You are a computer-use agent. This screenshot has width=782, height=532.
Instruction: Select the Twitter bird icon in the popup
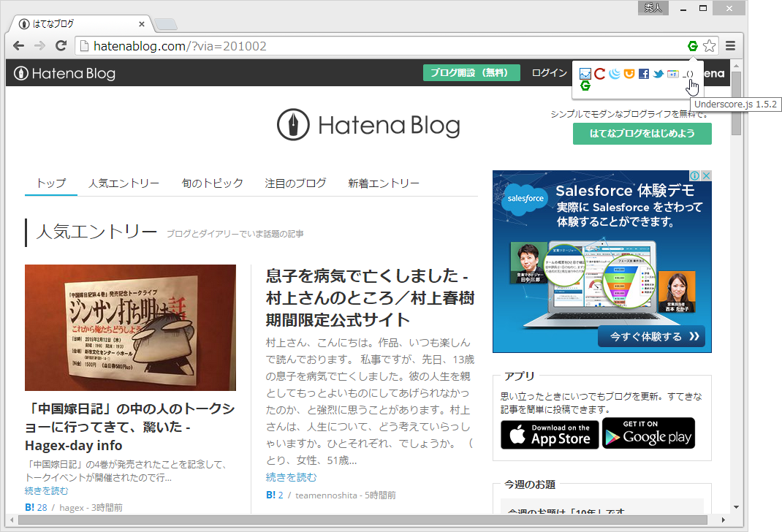(658, 73)
